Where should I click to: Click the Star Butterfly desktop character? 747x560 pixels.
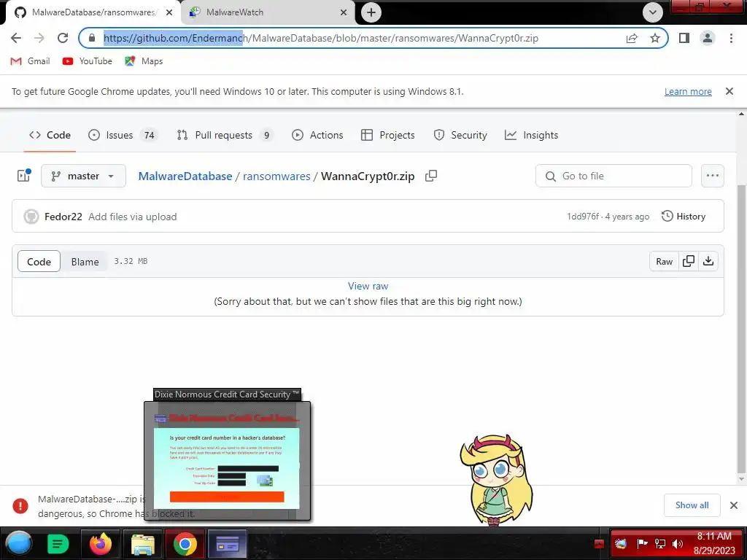[x=496, y=480]
